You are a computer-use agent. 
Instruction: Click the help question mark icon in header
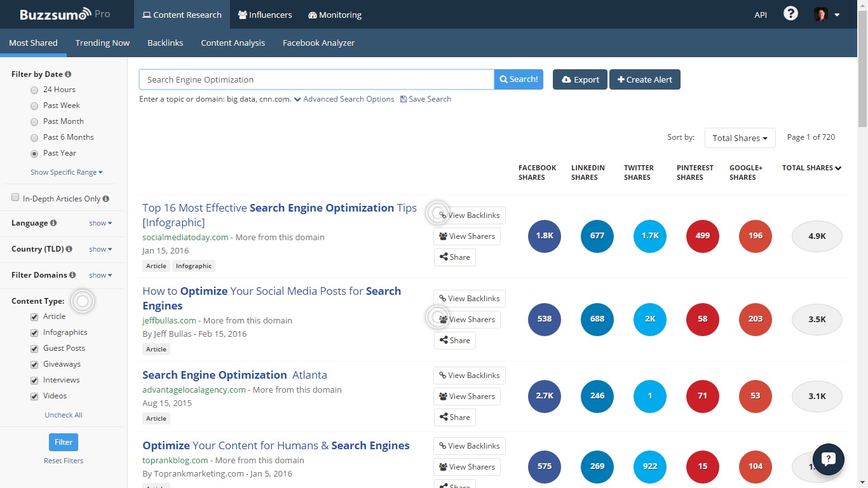[x=790, y=14]
